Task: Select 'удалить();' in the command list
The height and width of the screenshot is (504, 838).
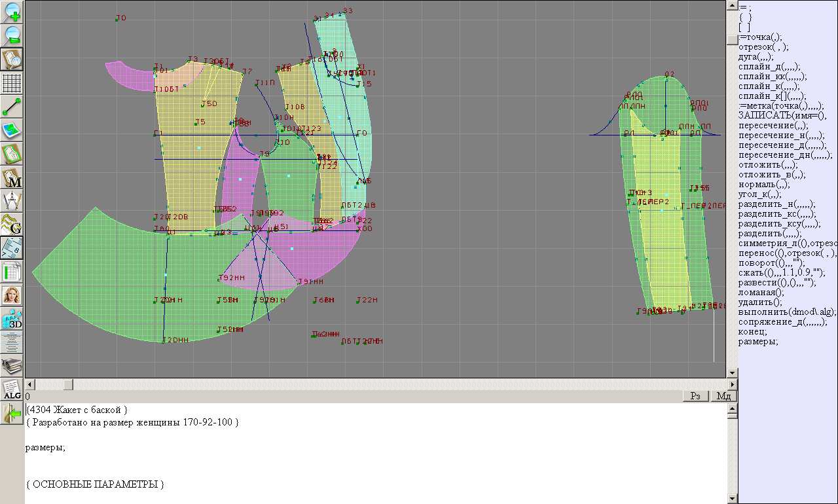Action: [x=760, y=302]
